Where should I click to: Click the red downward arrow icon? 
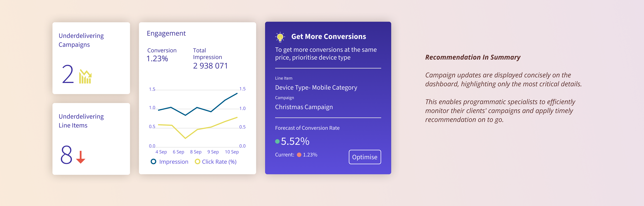(80, 157)
